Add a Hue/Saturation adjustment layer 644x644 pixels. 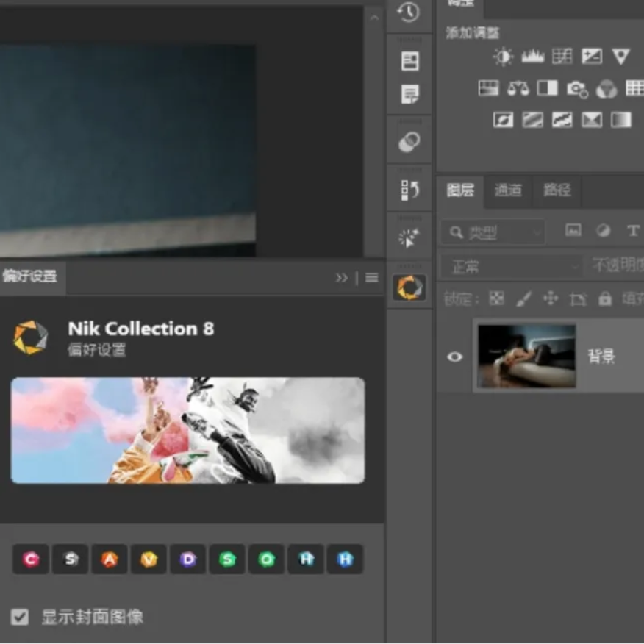coord(488,88)
